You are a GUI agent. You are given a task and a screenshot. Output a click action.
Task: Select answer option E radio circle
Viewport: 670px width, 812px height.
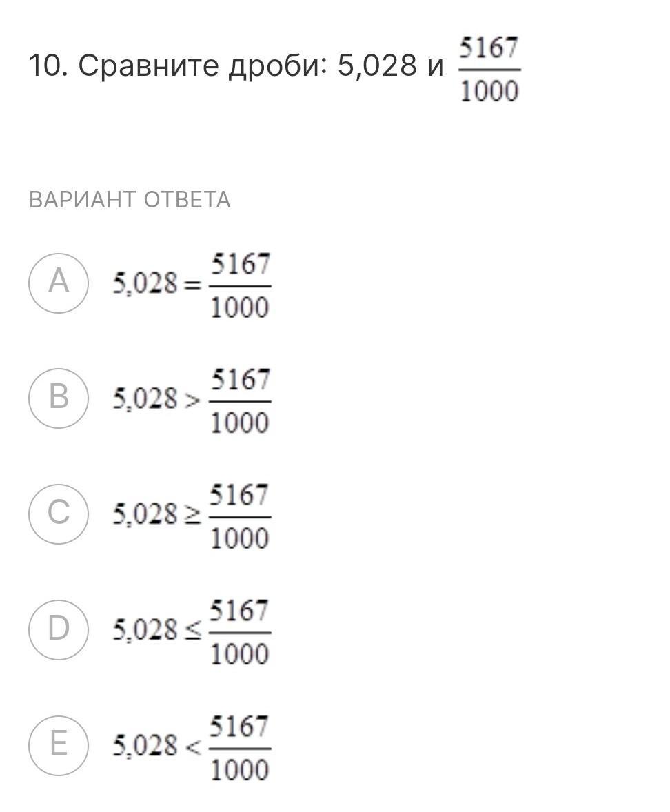59,745
